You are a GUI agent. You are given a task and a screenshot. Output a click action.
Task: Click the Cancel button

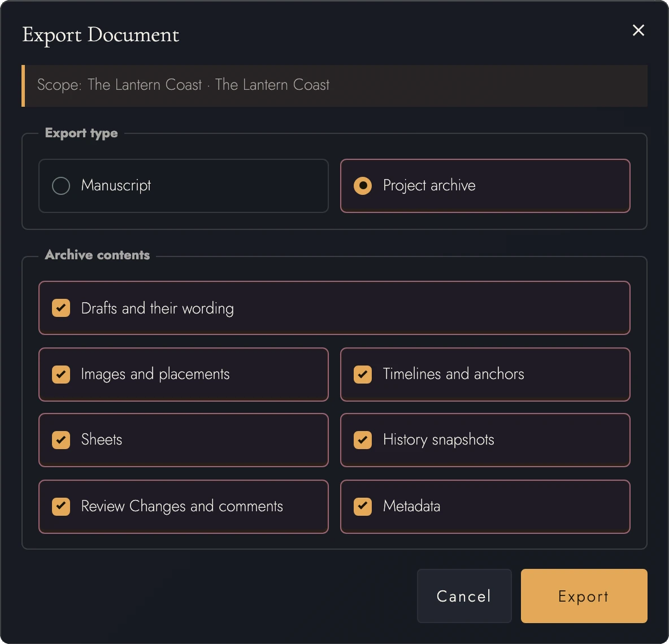[x=464, y=596]
